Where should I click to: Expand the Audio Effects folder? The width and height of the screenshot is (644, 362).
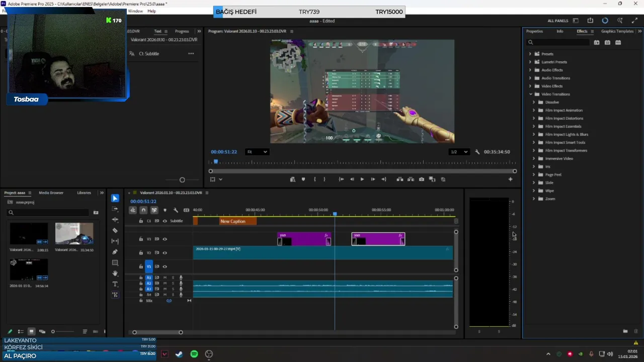click(530, 70)
